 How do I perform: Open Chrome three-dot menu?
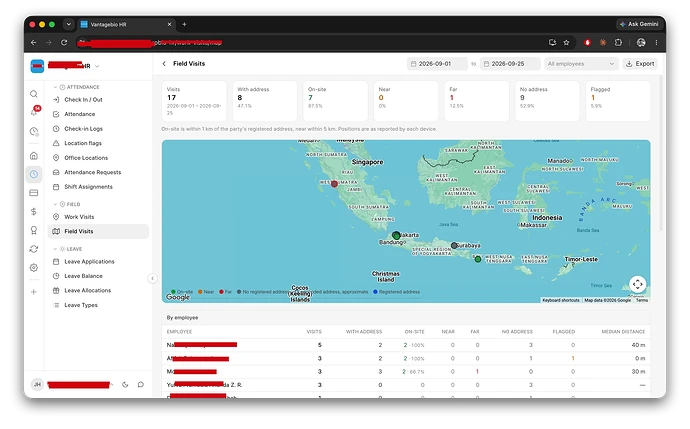tap(656, 43)
